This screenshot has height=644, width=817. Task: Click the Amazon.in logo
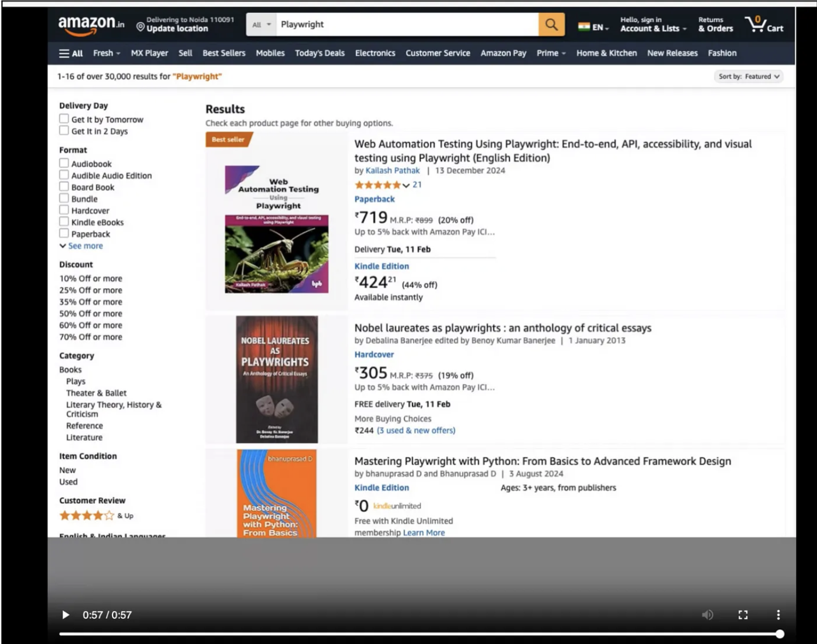pyautogui.click(x=91, y=25)
